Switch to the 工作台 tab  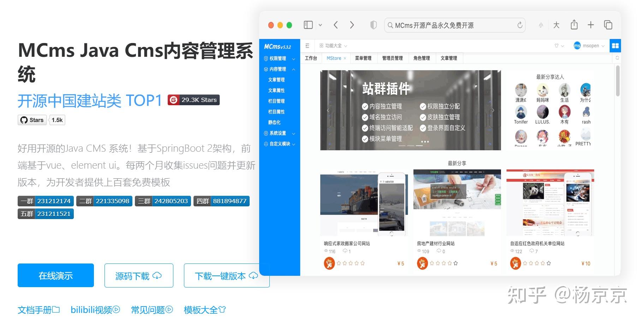[311, 58]
